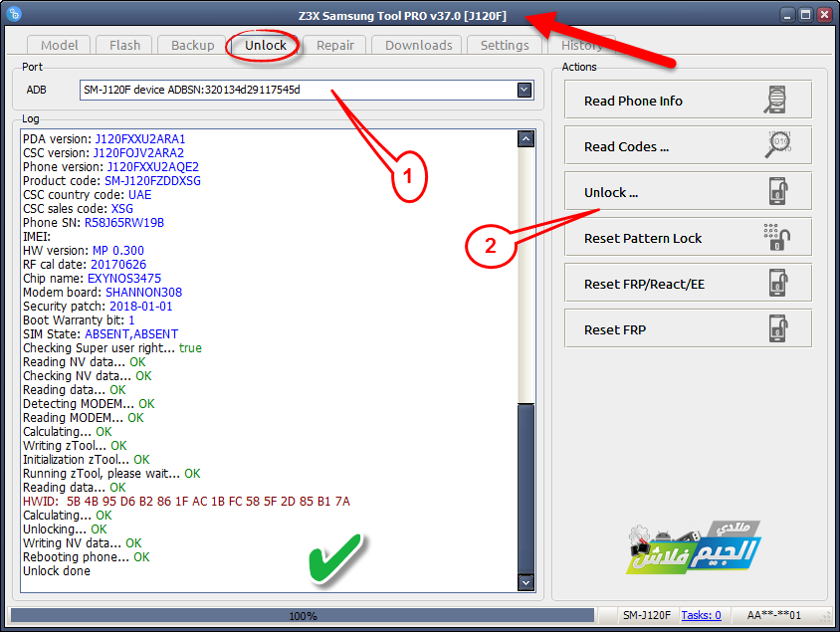Image resolution: width=840 pixels, height=632 pixels.
Task: Click the Read Phone Info button
Action: [688, 101]
